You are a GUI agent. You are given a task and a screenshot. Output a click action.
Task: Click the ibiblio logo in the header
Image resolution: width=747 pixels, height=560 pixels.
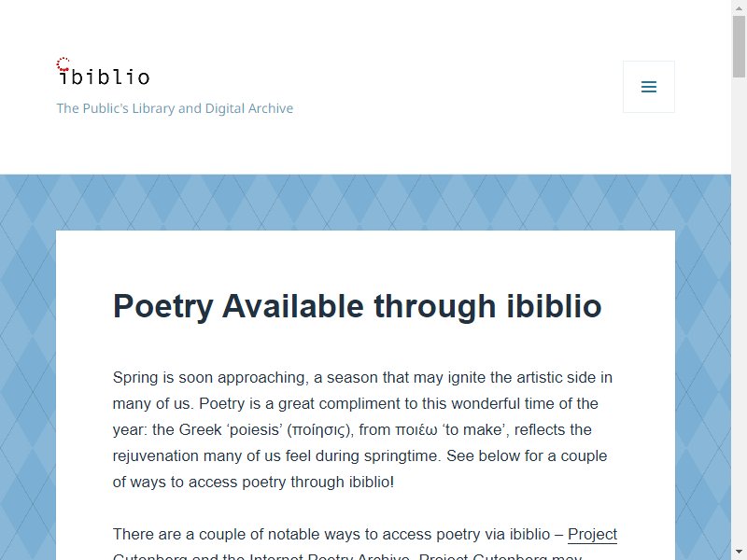coord(104,72)
